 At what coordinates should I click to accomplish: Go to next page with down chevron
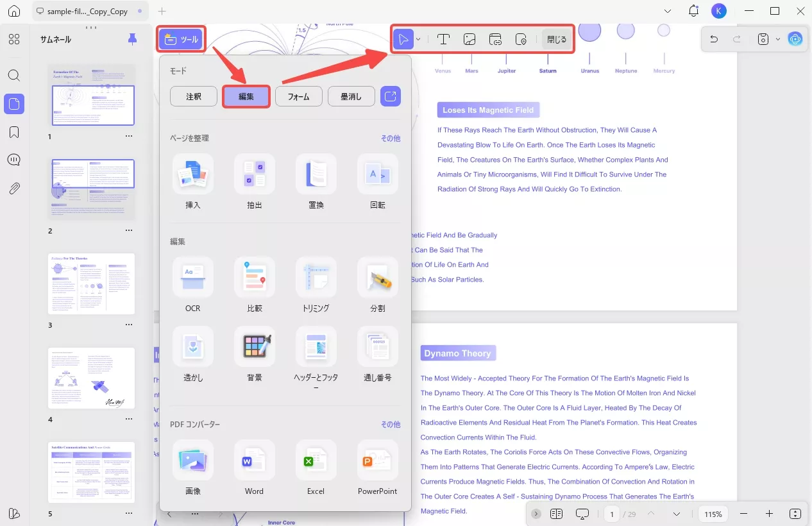(x=677, y=514)
